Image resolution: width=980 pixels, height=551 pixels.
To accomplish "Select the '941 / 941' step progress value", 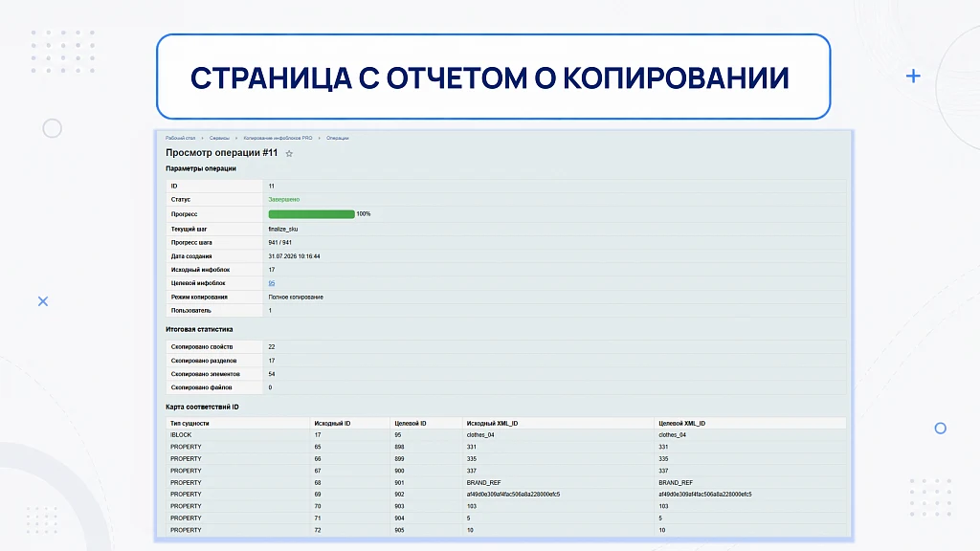I will (x=280, y=242).
